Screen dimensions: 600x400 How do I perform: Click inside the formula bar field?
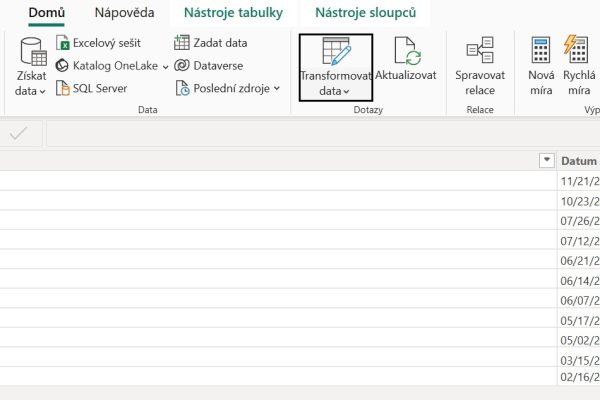coord(323,134)
